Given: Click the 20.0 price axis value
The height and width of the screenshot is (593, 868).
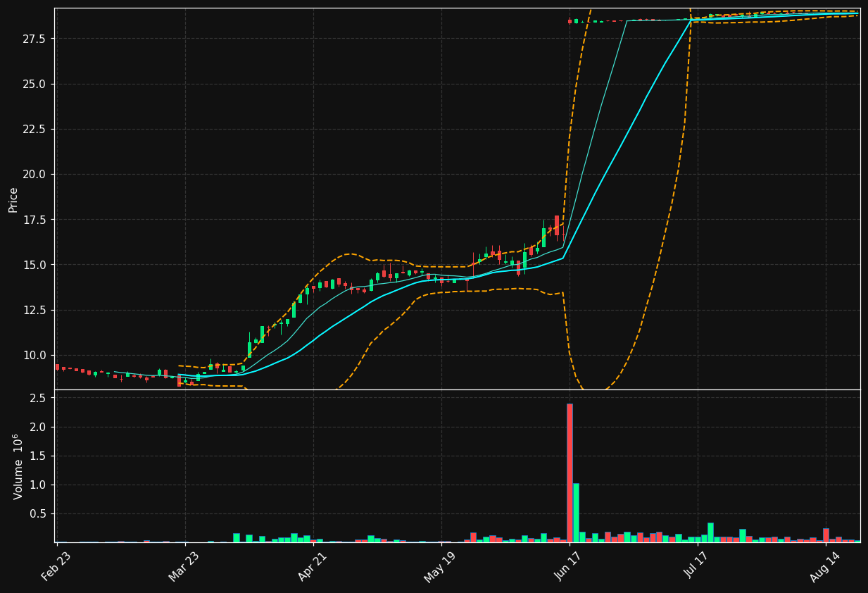Looking at the screenshot, I should (x=34, y=174).
